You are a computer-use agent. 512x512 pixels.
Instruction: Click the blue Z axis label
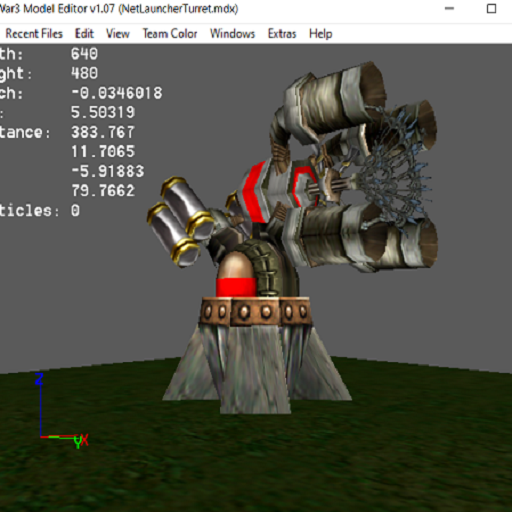pyautogui.click(x=39, y=379)
